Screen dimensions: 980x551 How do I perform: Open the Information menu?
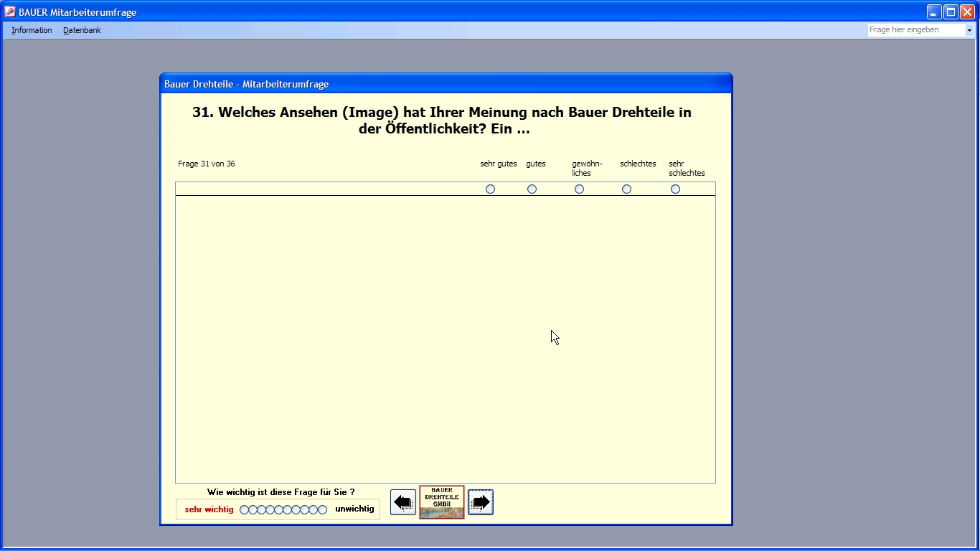(x=32, y=30)
